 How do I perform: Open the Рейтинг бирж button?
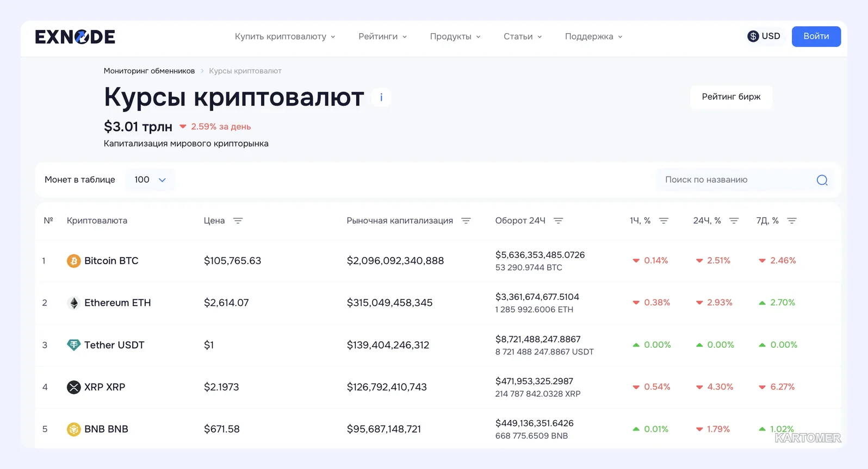tap(731, 97)
